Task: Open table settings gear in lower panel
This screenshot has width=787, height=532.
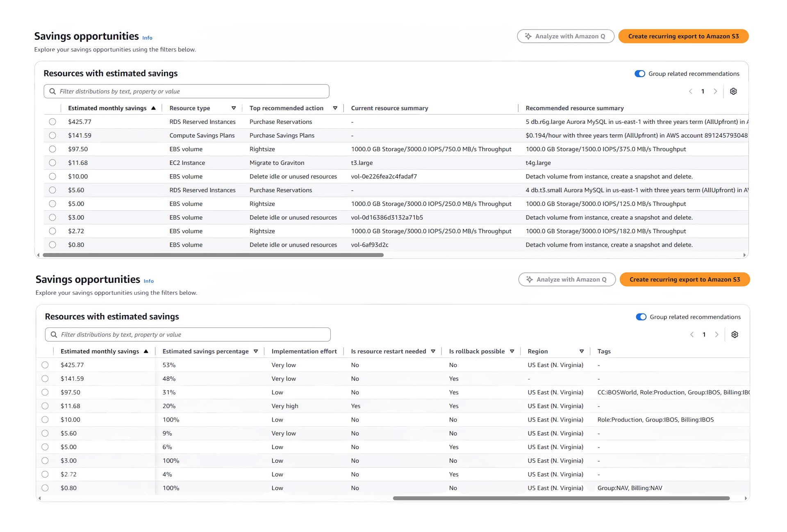Action: [735, 334]
